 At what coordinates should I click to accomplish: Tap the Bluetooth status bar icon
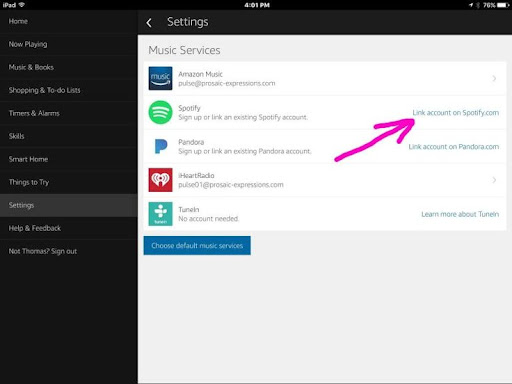click(x=478, y=5)
